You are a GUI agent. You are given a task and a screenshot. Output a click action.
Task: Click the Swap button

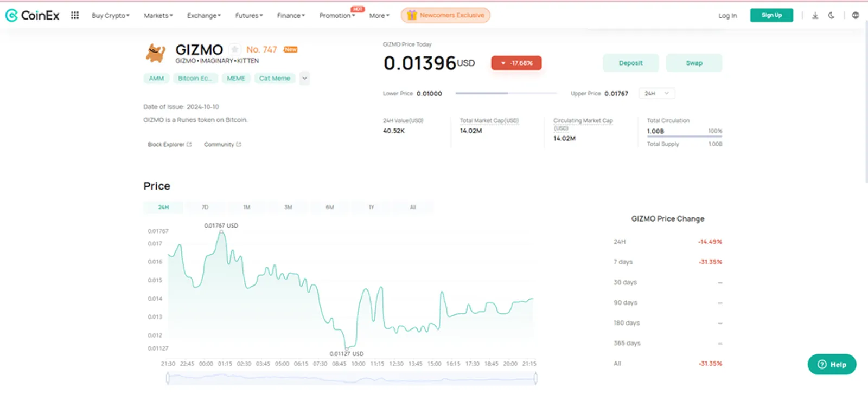[694, 63]
